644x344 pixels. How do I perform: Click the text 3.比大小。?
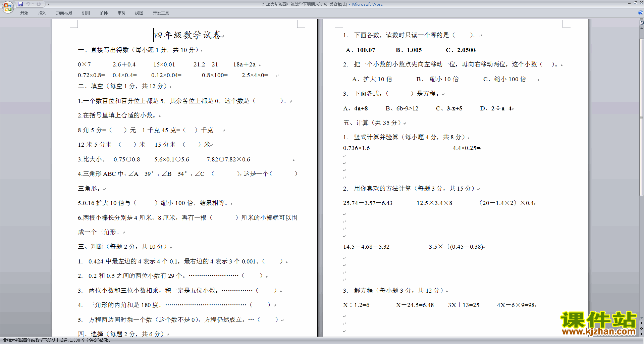(92, 159)
